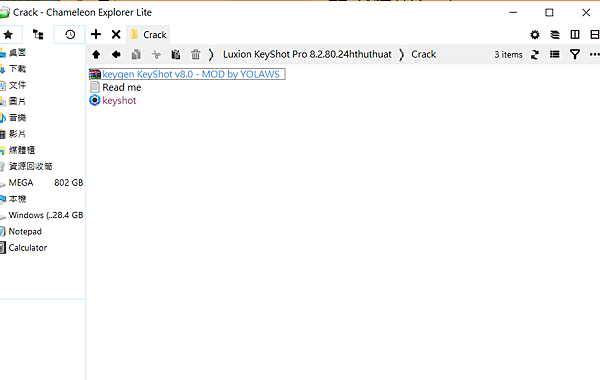This screenshot has width=600, height=380.
Task: Click keygen archive file icon
Action: pos(95,74)
